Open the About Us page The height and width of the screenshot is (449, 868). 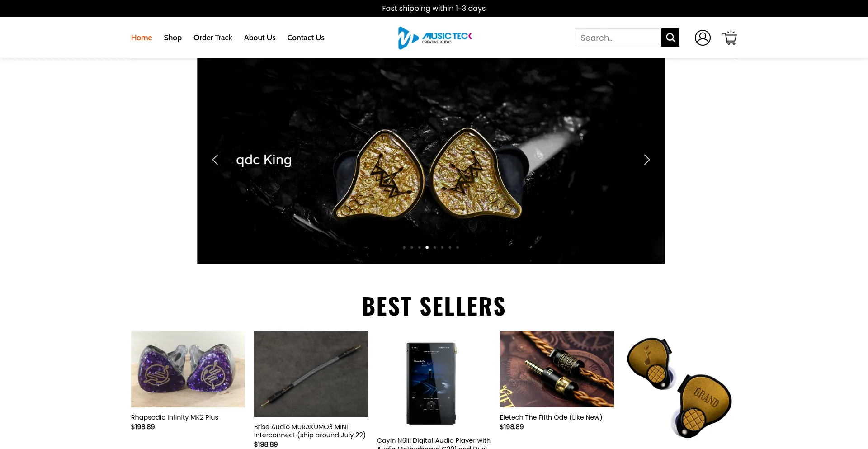pos(259,38)
